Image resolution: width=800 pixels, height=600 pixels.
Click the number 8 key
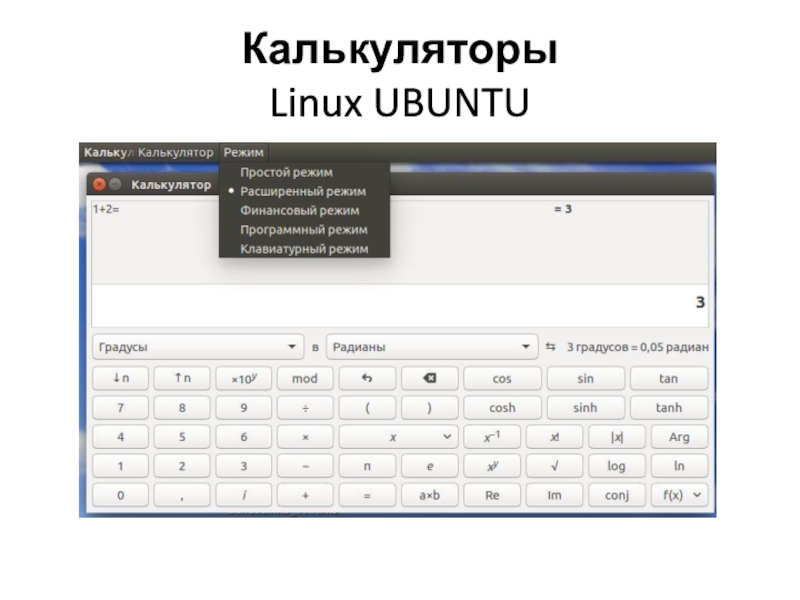pyautogui.click(x=182, y=408)
